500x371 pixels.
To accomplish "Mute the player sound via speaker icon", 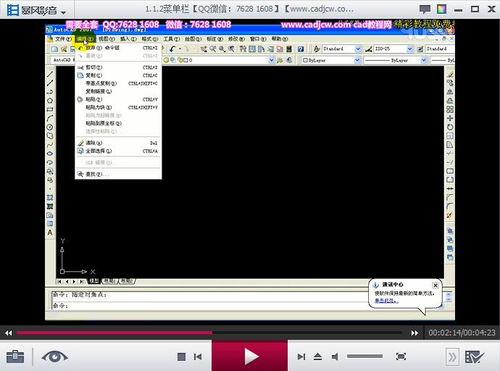I will 335,357.
